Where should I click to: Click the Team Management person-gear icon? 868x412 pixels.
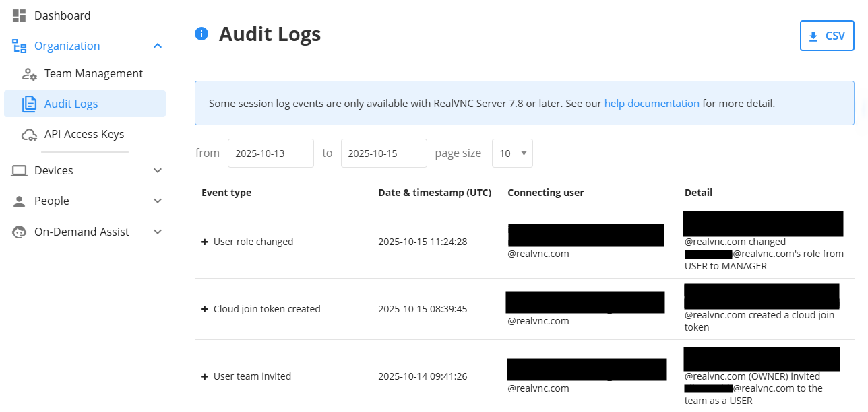tap(30, 73)
